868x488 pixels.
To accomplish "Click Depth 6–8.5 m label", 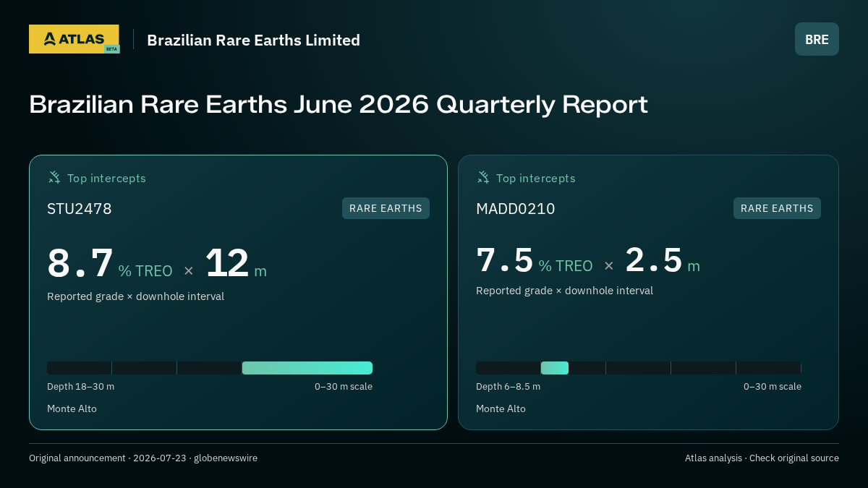I will [508, 387].
